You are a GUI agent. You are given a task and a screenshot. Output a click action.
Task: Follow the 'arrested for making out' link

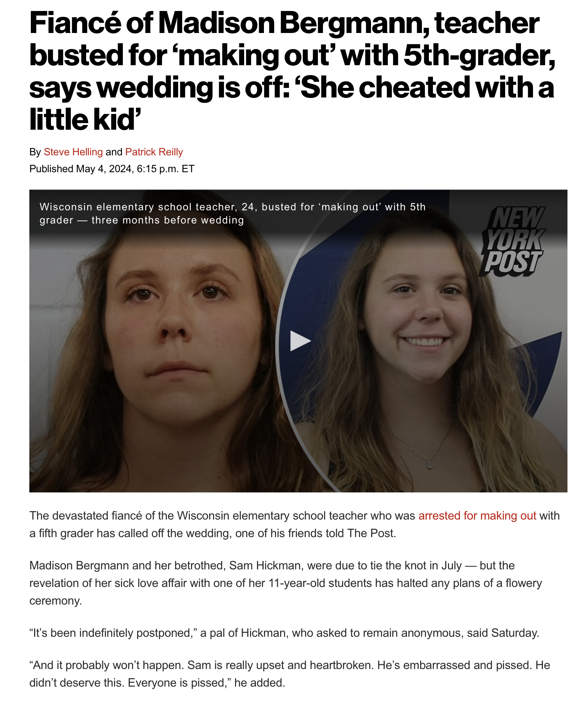(477, 516)
